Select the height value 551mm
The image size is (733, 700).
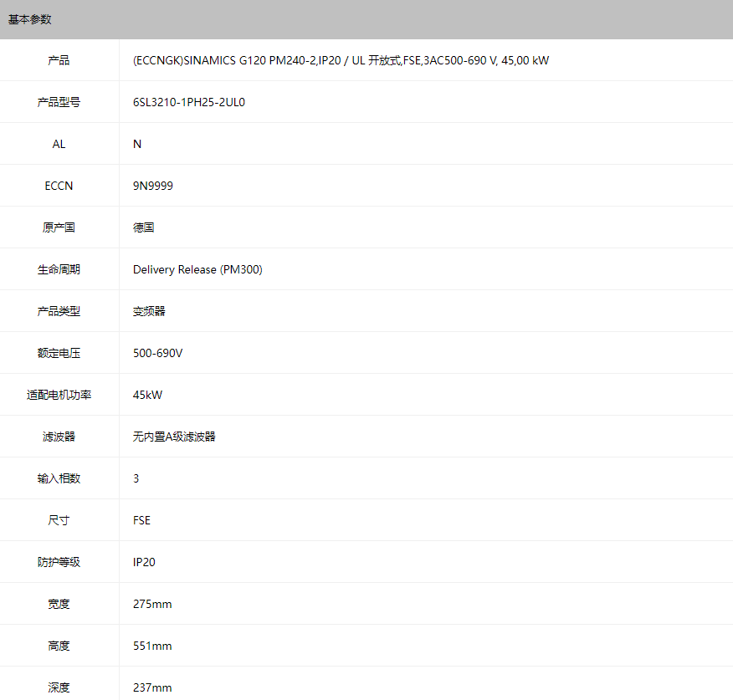(152, 646)
